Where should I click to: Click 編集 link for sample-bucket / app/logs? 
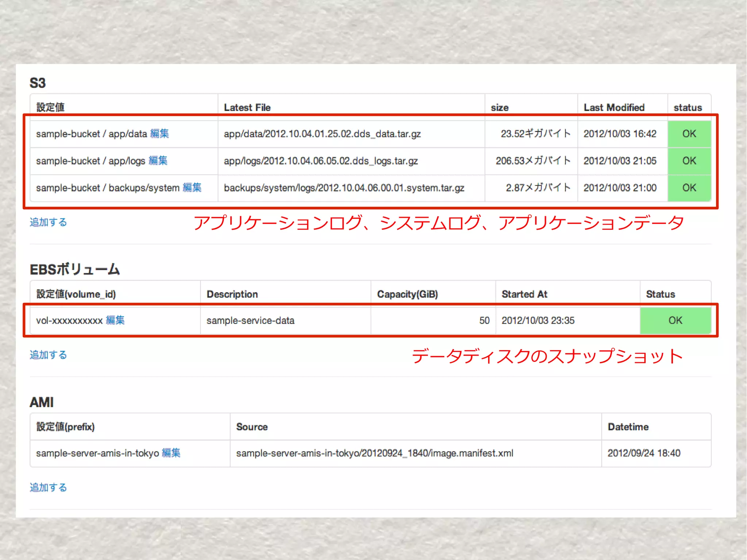pos(158,161)
